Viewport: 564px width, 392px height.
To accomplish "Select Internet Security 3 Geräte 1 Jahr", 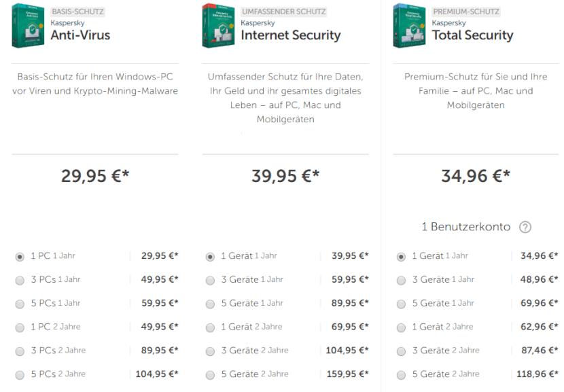I will point(210,280).
